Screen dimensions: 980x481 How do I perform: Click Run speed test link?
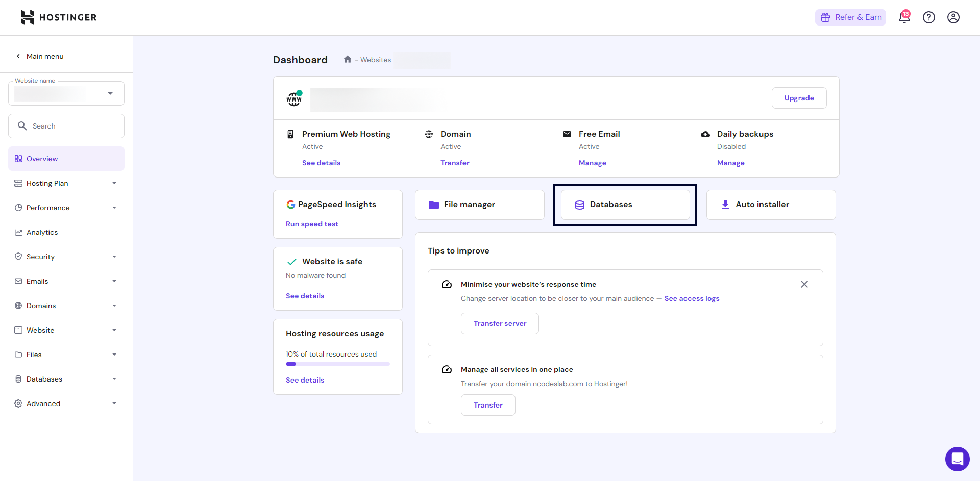coord(312,224)
